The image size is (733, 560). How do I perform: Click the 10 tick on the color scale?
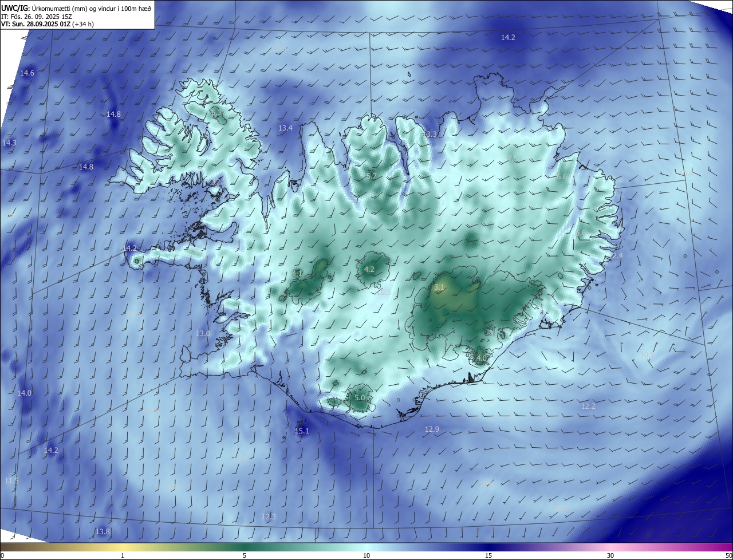pyautogui.click(x=366, y=555)
